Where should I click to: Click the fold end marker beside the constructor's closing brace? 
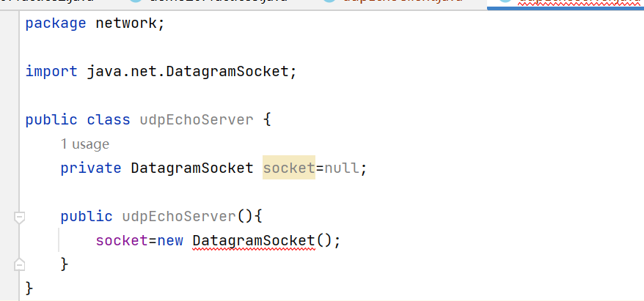19,264
